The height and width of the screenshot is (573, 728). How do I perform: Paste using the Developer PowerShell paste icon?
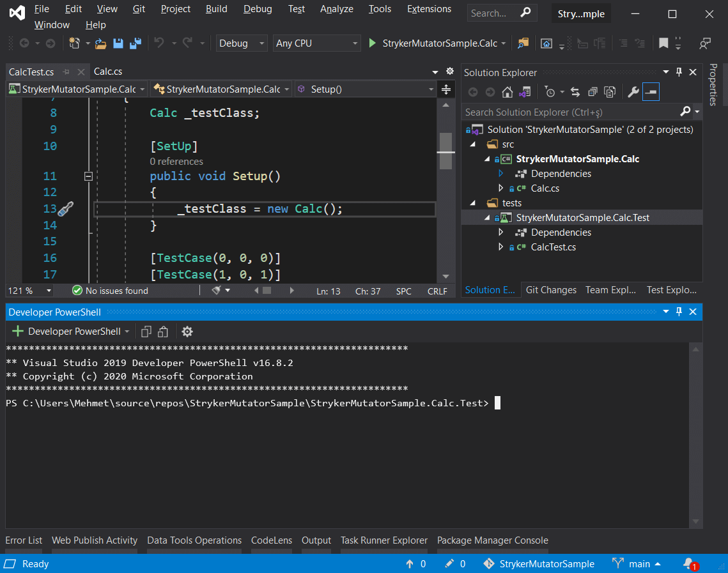point(163,332)
